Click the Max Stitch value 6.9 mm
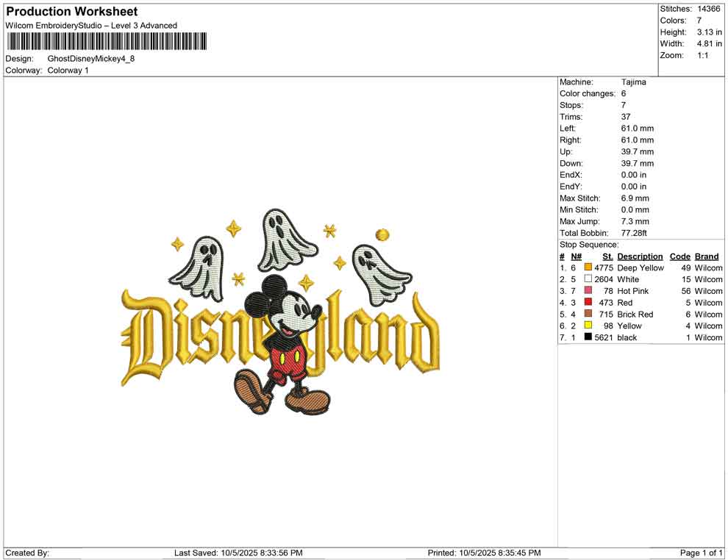728x560 pixels. coord(635,198)
